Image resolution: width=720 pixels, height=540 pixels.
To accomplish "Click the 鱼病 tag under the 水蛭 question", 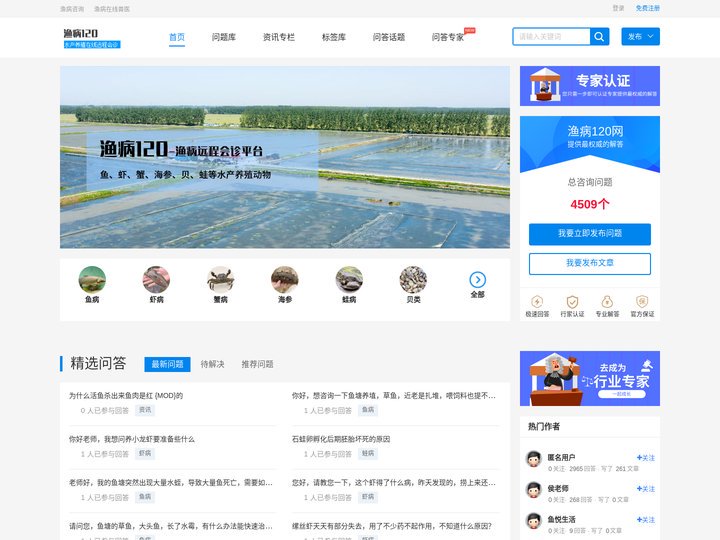I will point(145,496).
